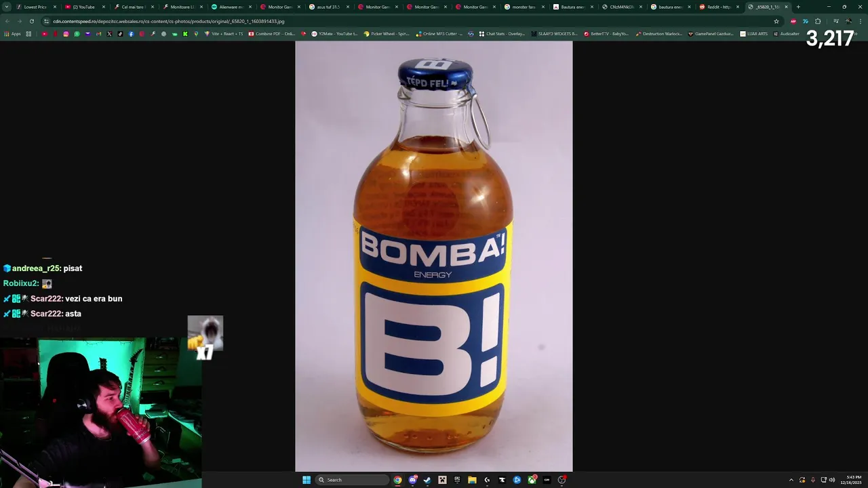
Task: Open the GamePanel Gazduire bookmark
Action: (x=711, y=34)
